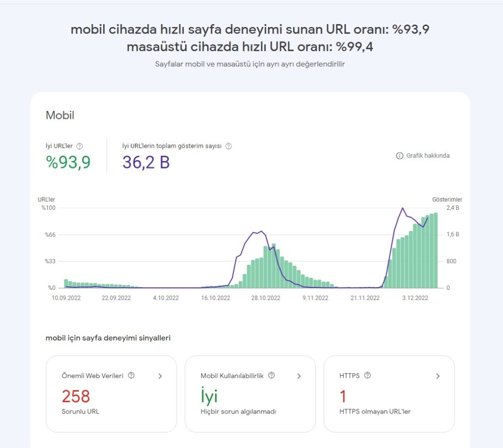Select the 258 Sorunlu URL count
Image resolution: width=503 pixels, height=448 pixels.
(x=76, y=396)
